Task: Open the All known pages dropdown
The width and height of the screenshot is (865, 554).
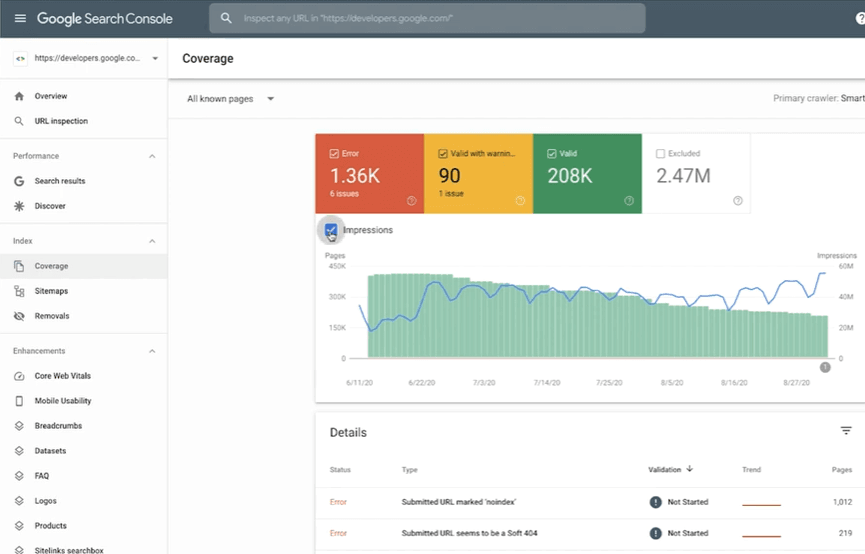Action: [231, 99]
